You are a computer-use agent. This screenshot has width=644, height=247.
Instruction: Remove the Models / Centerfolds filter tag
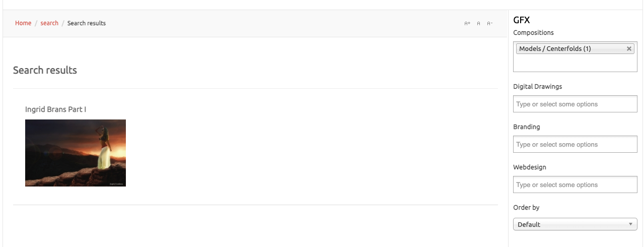[629, 49]
